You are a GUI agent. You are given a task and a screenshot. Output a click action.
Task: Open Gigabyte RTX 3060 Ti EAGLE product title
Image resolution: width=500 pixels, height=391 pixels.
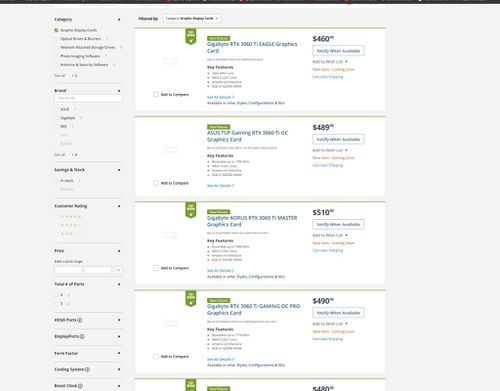point(252,47)
